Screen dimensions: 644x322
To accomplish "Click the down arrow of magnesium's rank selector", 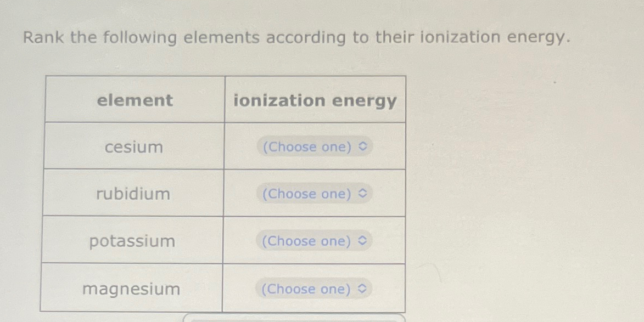I will [363, 292].
